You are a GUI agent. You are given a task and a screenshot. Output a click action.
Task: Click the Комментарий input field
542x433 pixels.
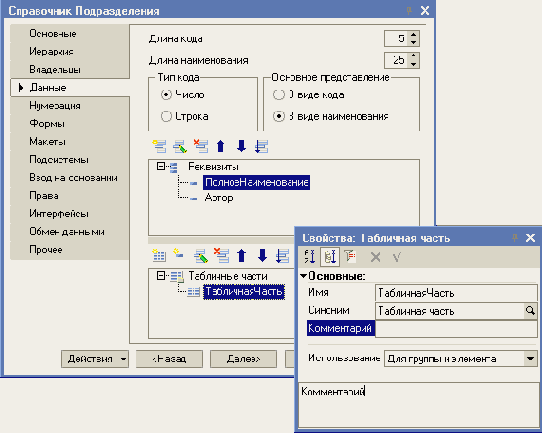tap(456, 328)
